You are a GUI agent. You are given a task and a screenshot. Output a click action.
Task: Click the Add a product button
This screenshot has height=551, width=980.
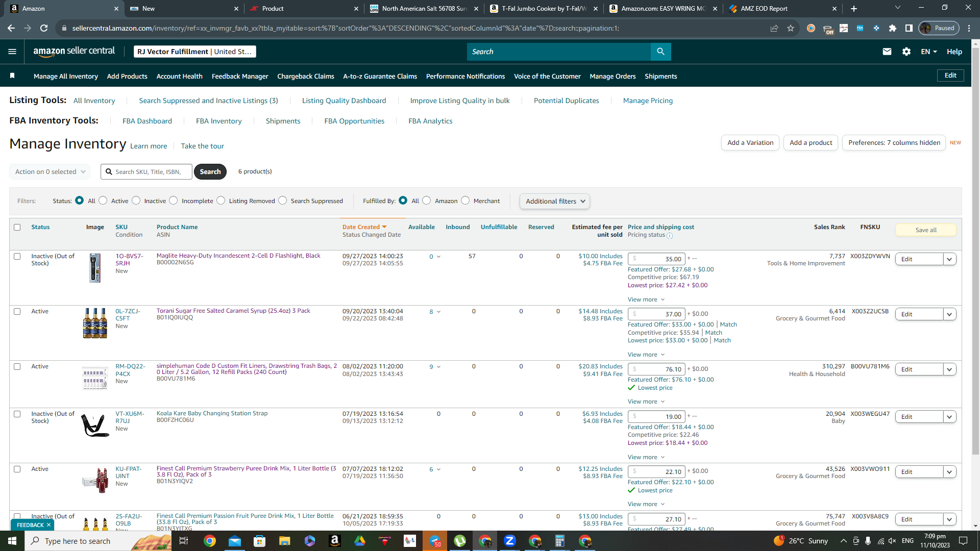pos(811,143)
